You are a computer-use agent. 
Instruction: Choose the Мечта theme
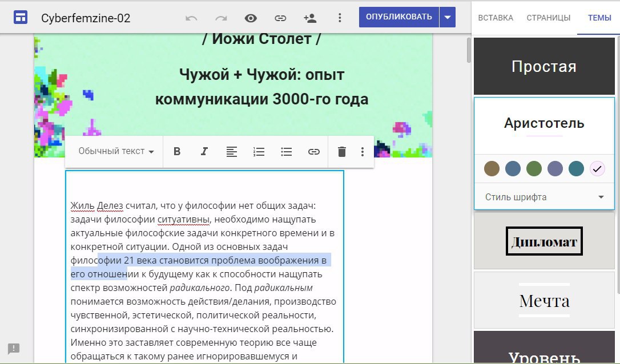pos(544,300)
